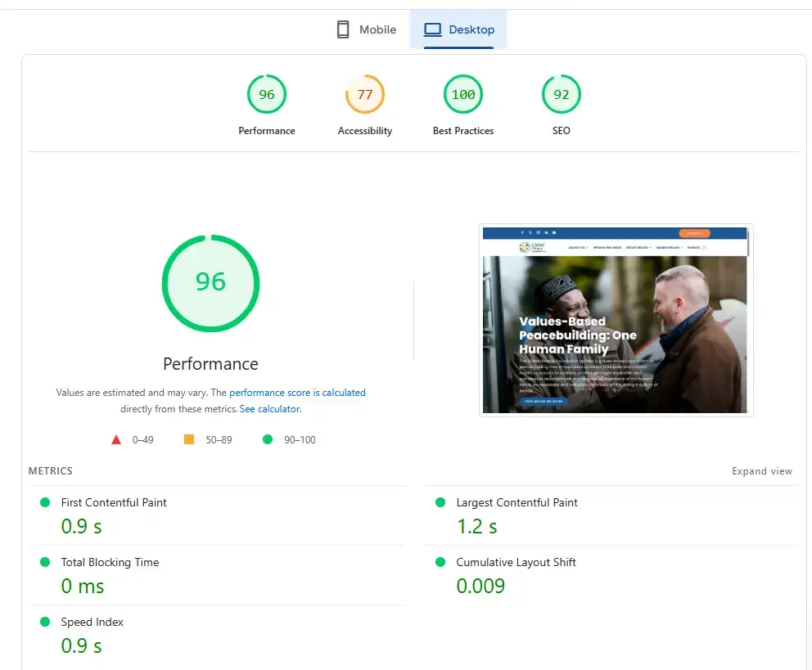Click the red triangle 0–49 legend icon
The height and width of the screenshot is (670, 812).
(x=116, y=440)
